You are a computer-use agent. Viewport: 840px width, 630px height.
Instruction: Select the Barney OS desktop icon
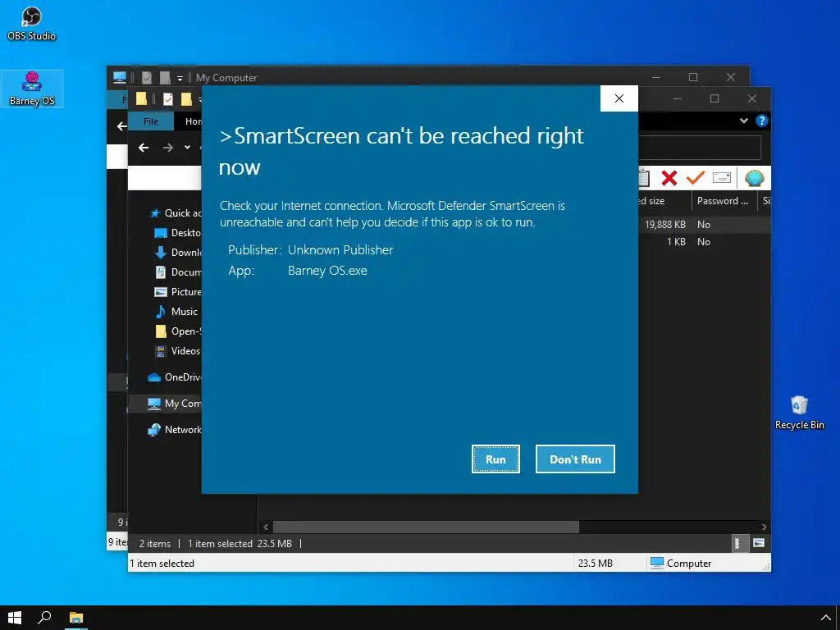[32, 89]
